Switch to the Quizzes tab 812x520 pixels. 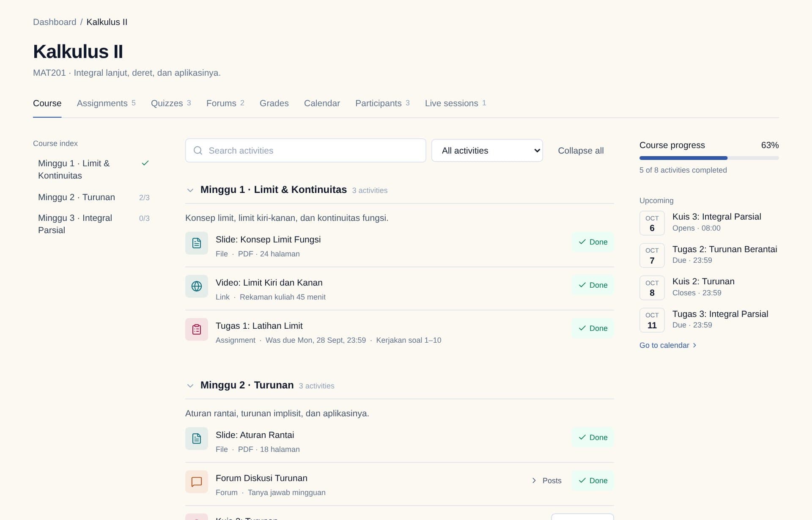point(171,103)
